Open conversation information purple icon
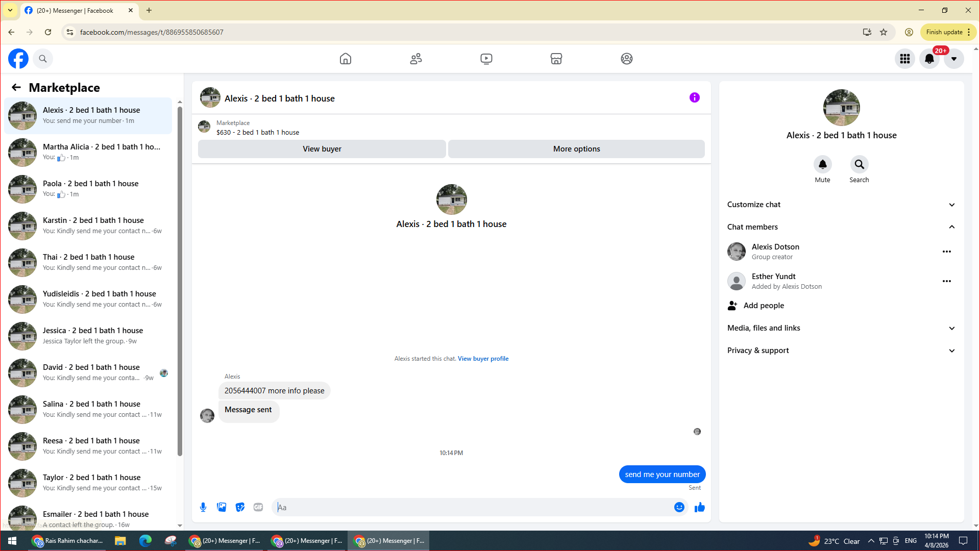This screenshot has width=980, height=551. (694, 97)
